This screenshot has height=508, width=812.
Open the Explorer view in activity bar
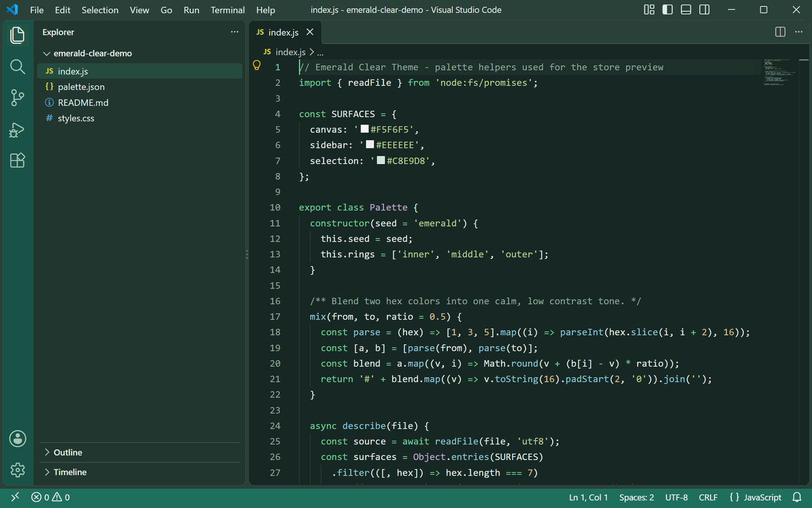tap(17, 36)
